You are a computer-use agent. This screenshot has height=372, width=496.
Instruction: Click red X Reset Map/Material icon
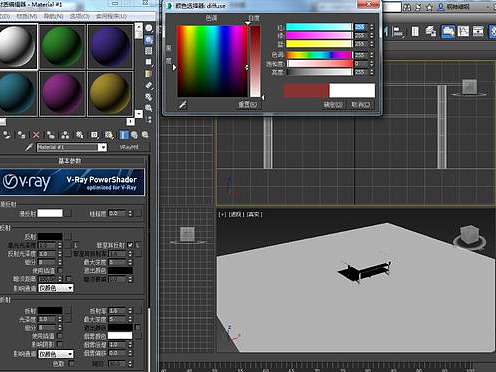click(x=36, y=135)
